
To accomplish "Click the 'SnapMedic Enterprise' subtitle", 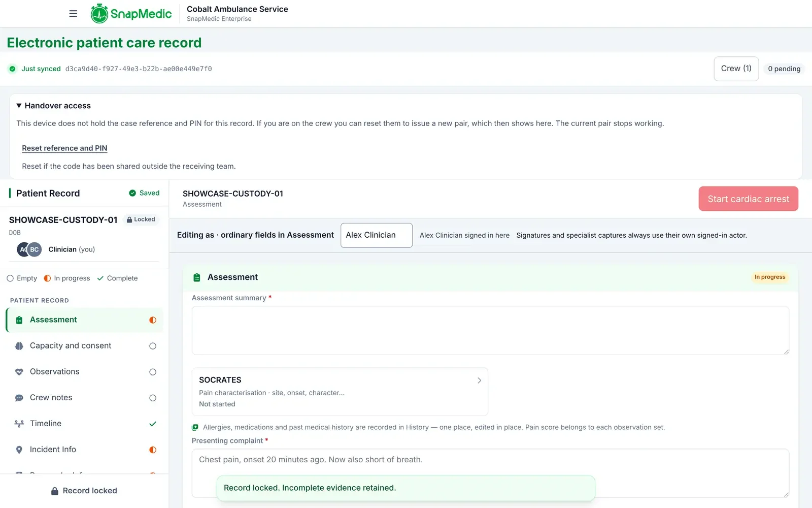I will [x=219, y=19].
